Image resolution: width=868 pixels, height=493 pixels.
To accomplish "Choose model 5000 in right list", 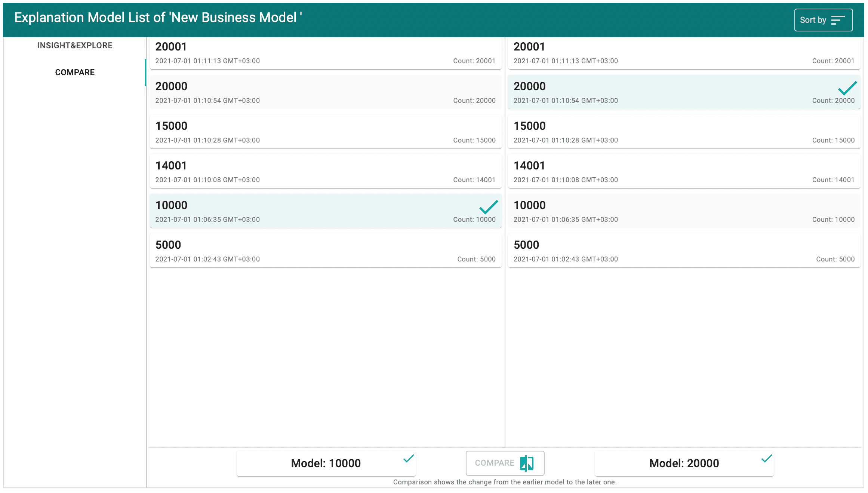I will click(684, 251).
